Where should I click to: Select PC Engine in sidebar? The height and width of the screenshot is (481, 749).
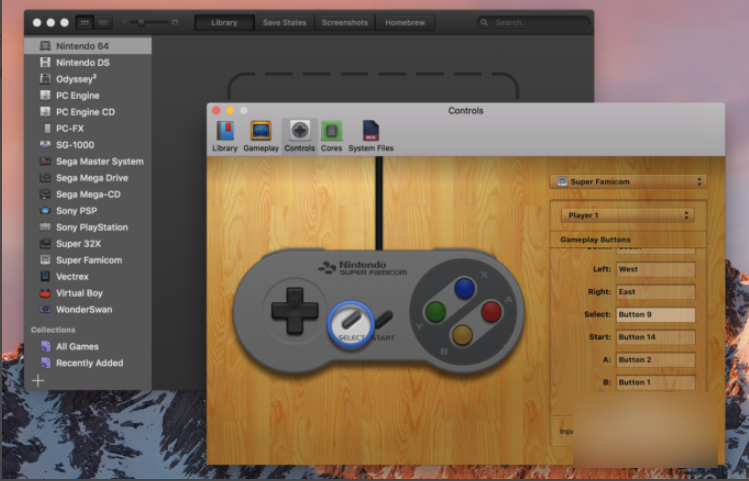tap(88, 96)
